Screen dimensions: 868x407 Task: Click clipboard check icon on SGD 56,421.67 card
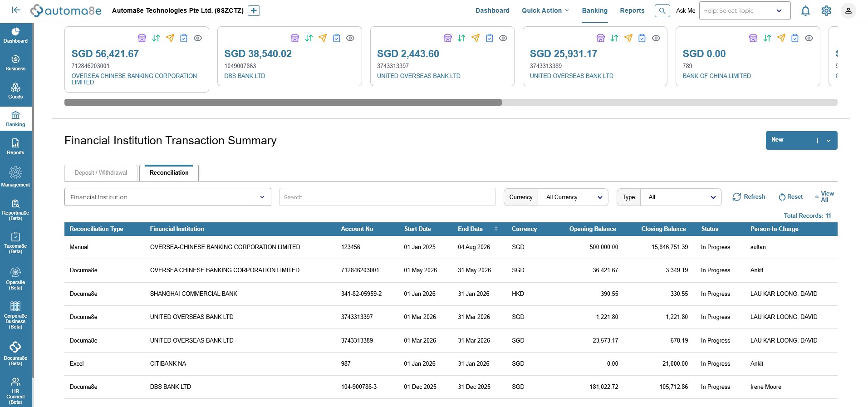click(184, 38)
